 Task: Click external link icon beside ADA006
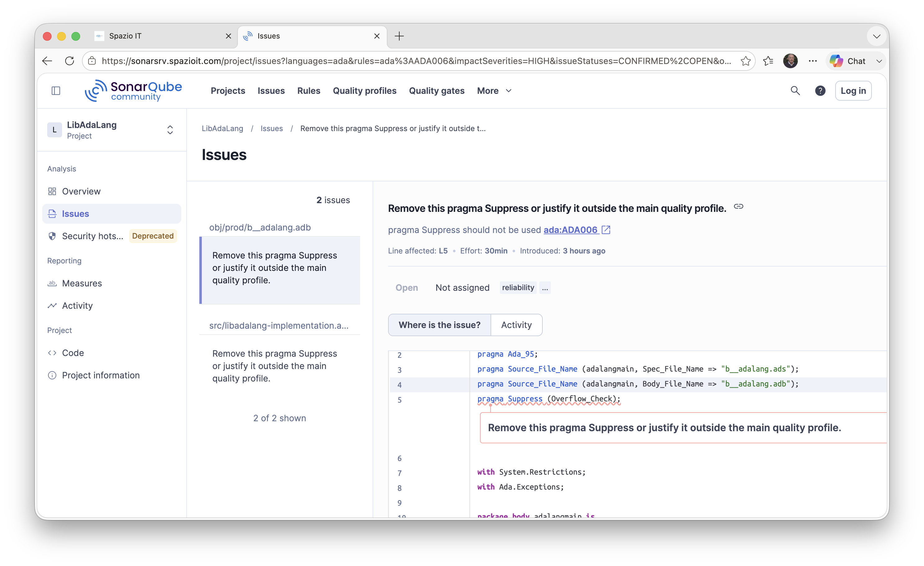click(606, 230)
